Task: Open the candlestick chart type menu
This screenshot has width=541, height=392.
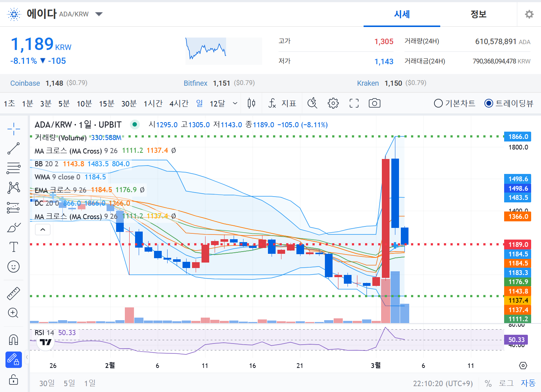Action: tap(251, 103)
